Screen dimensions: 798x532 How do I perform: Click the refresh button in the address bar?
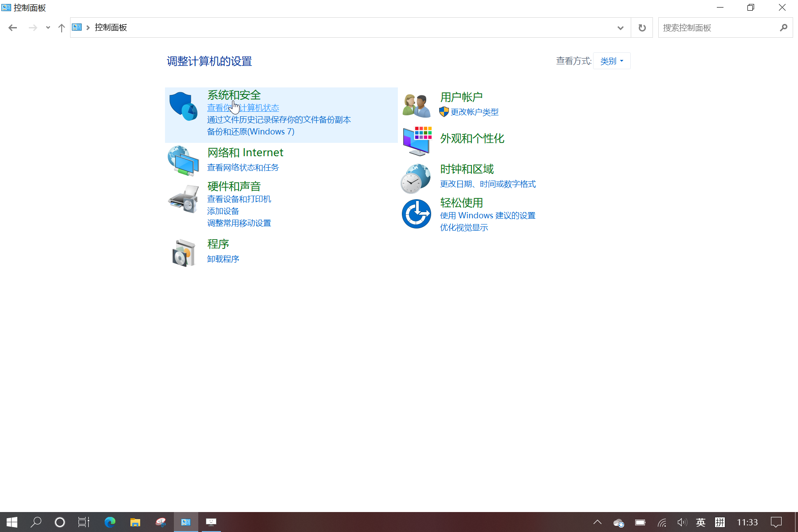tap(642, 28)
